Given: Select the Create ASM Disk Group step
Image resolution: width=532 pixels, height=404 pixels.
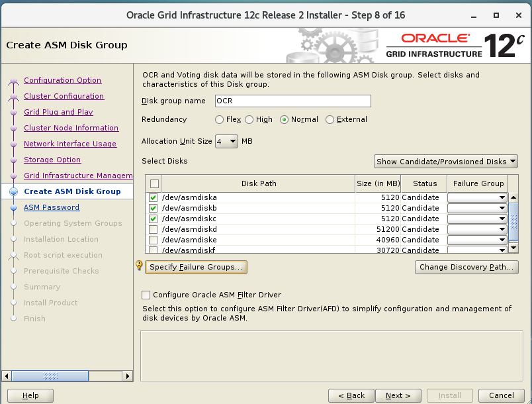Looking at the screenshot, I should point(72,191).
